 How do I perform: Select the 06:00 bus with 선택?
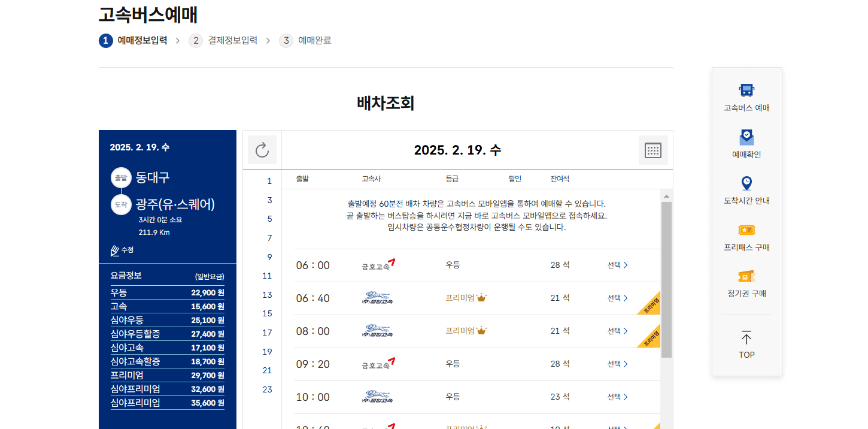click(x=618, y=265)
